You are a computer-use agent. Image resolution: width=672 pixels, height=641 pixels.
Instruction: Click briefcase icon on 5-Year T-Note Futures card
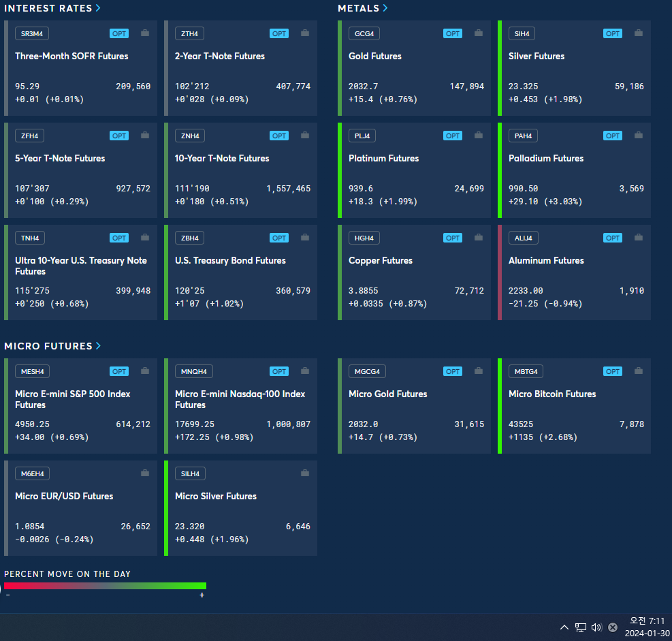click(145, 135)
